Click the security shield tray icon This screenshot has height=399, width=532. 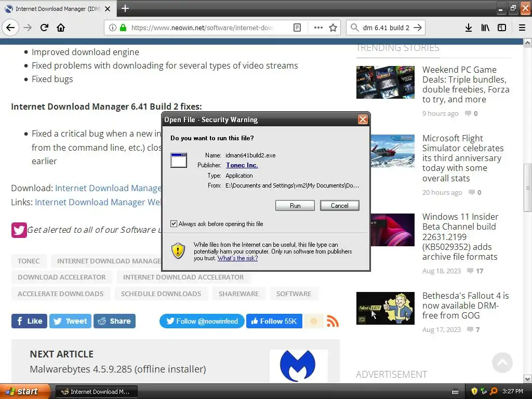[x=474, y=391]
